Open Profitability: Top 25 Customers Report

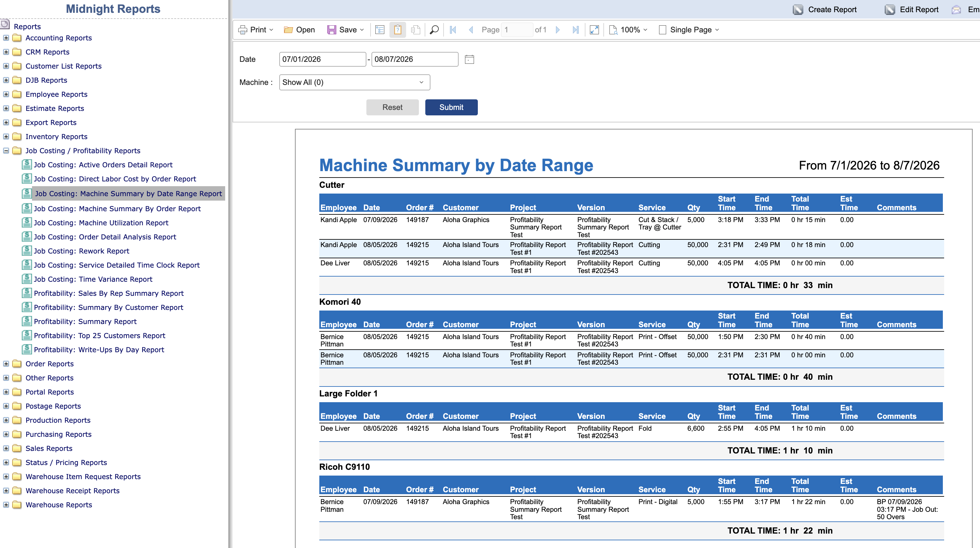[x=100, y=335]
